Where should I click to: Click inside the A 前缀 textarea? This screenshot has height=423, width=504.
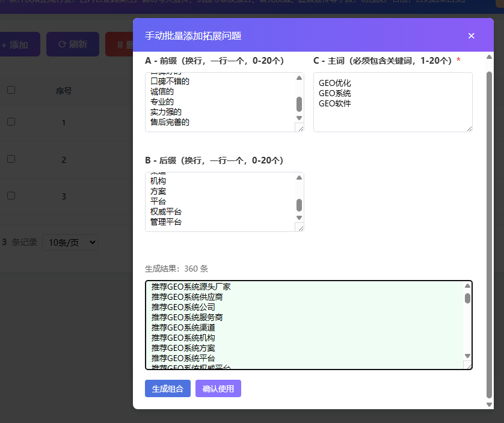[x=224, y=102]
